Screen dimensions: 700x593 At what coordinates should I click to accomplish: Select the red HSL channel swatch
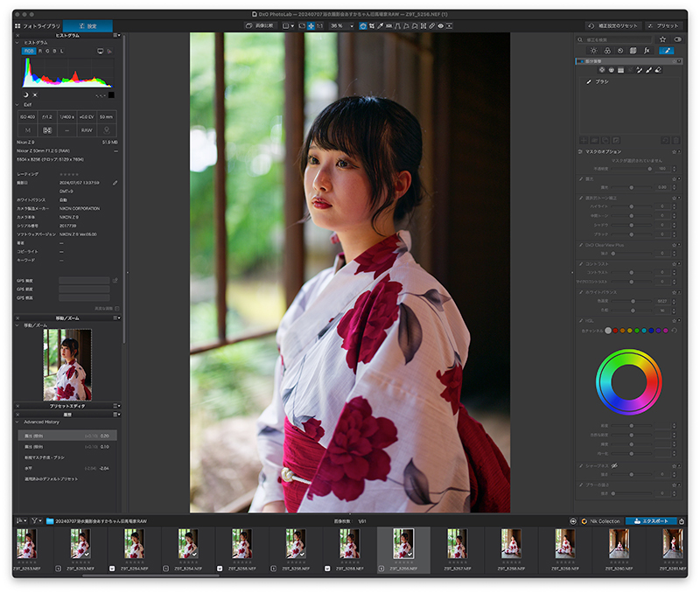point(615,331)
